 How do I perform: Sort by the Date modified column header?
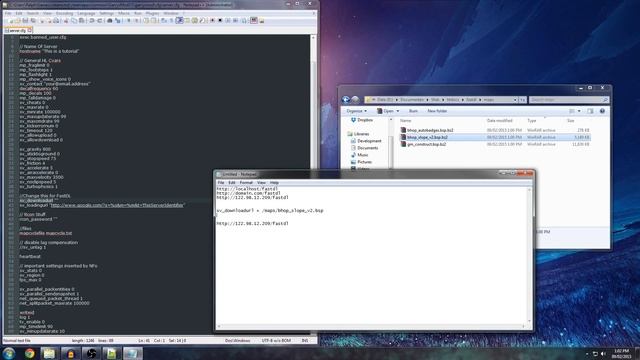point(500,121)
